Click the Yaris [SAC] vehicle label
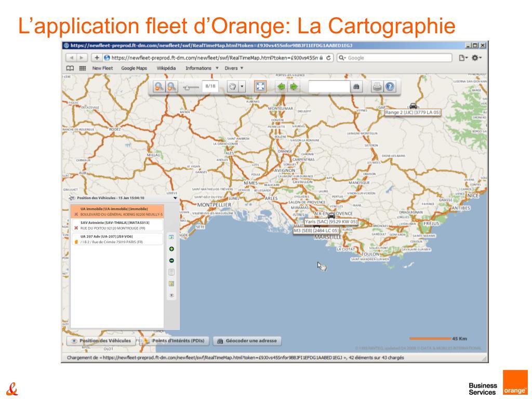 [331, 221]
